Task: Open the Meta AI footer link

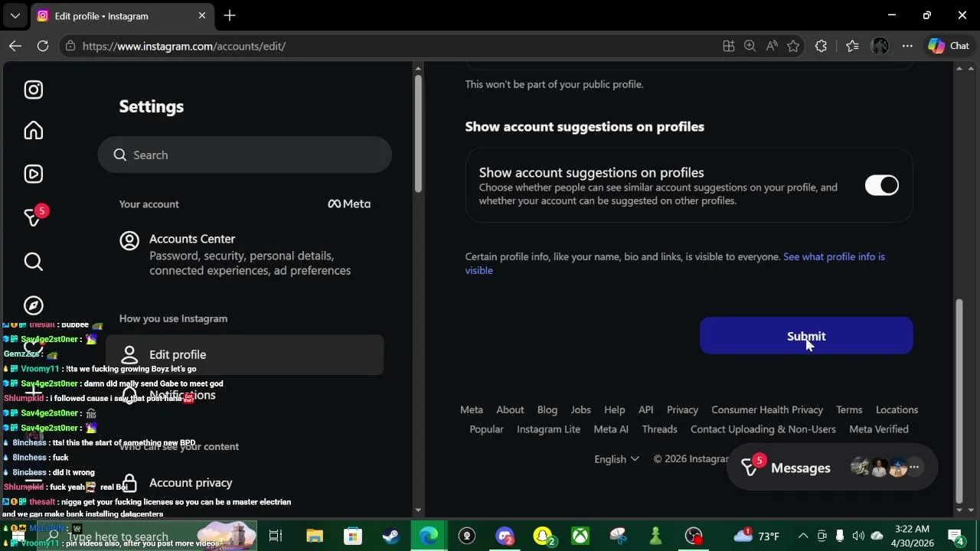Action: click(x=611, y=429)
